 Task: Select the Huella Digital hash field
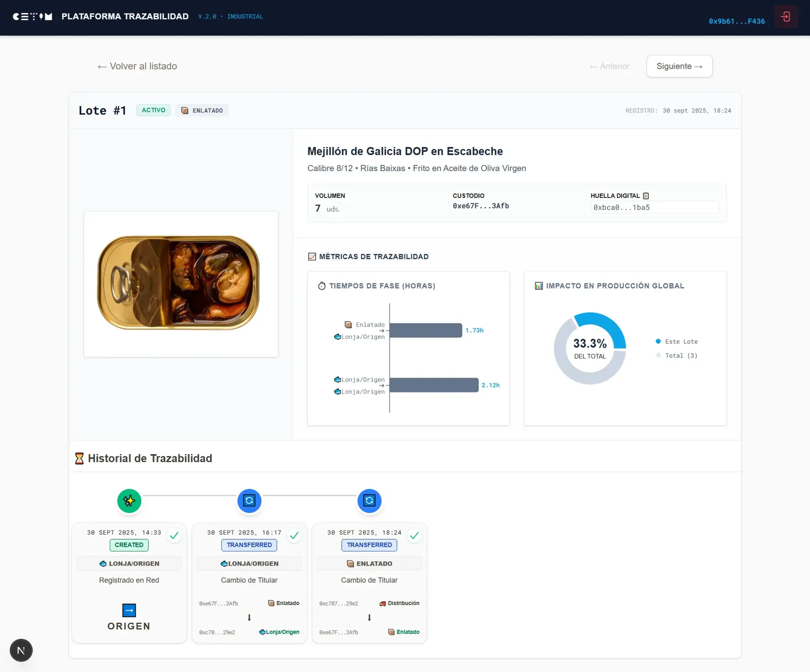coord(654,208)
